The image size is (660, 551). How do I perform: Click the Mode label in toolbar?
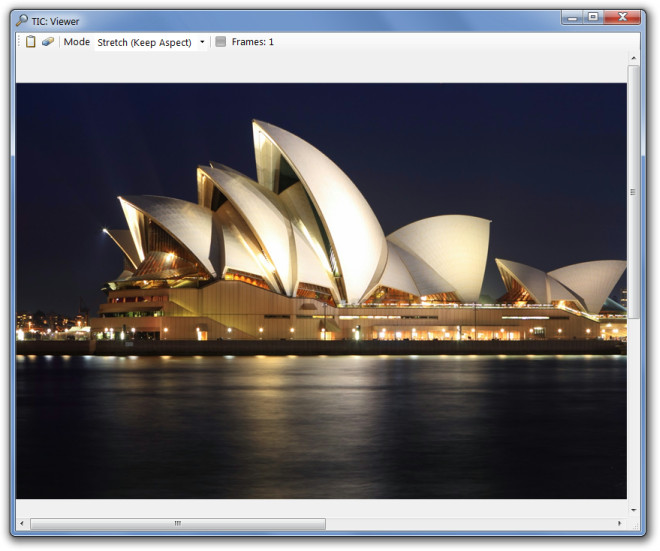[x=77, y=42]
